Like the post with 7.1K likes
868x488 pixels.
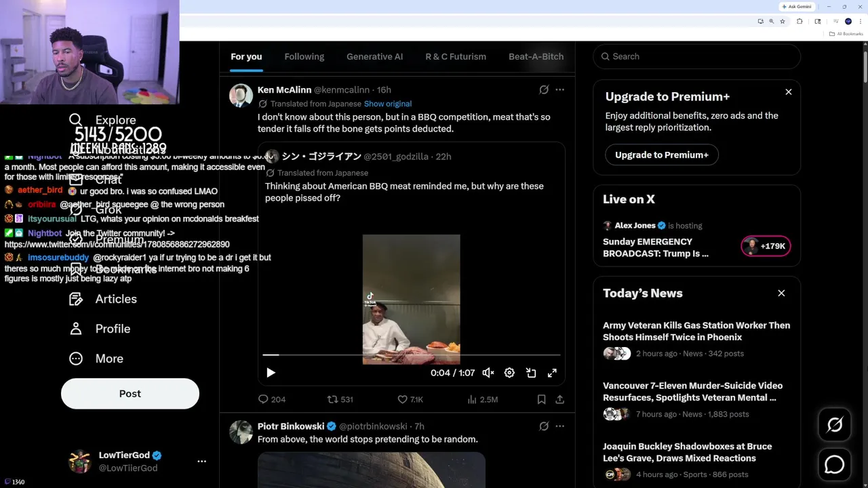[410, 400]
